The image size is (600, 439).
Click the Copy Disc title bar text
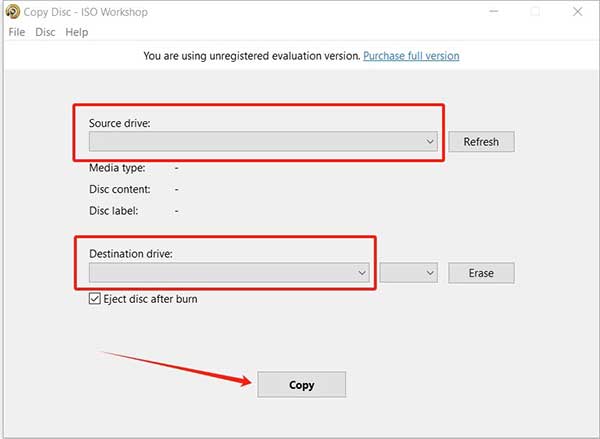tap(86, 11)
